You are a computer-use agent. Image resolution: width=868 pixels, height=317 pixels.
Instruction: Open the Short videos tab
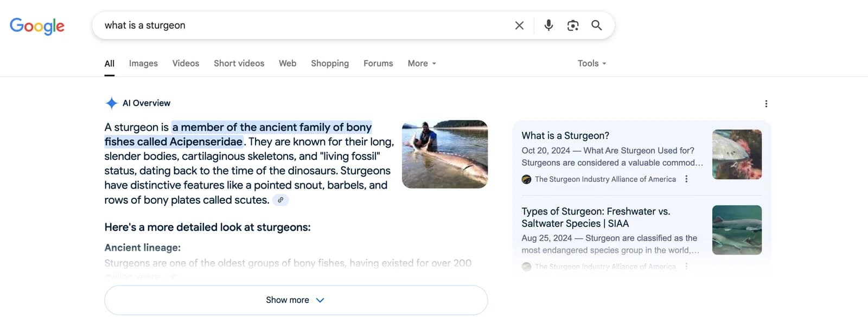click(x=239, y=63)
